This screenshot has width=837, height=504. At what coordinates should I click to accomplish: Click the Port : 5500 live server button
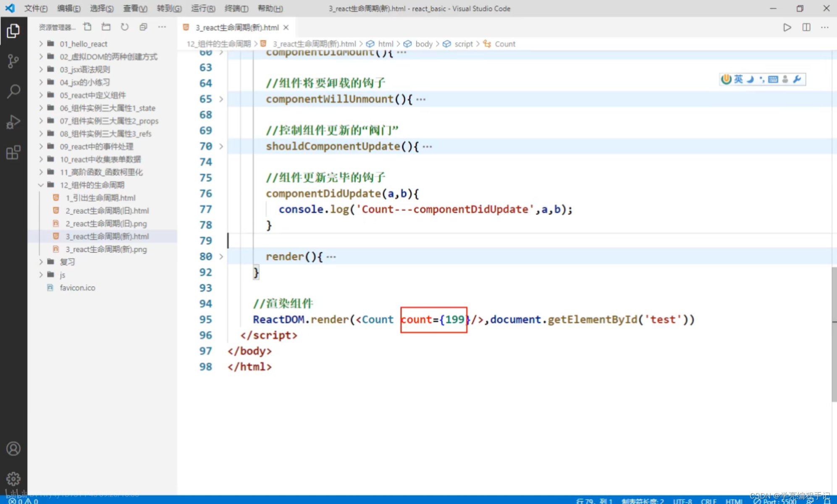[775, 501]
